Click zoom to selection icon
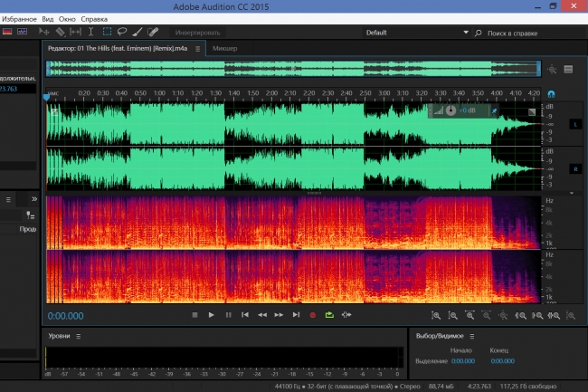 click(x=554, y=315)
